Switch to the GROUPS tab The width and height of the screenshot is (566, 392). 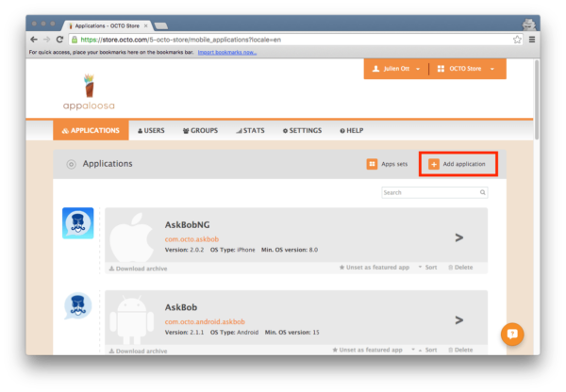[200, 131]
